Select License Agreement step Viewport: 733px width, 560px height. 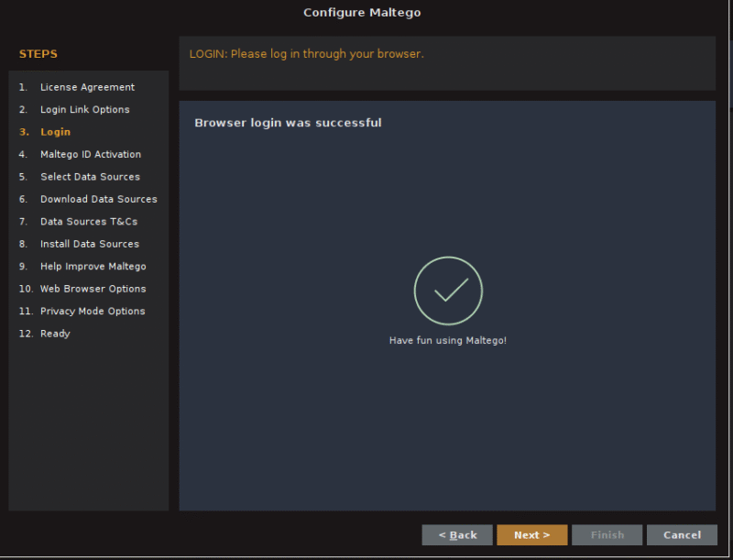87,87
